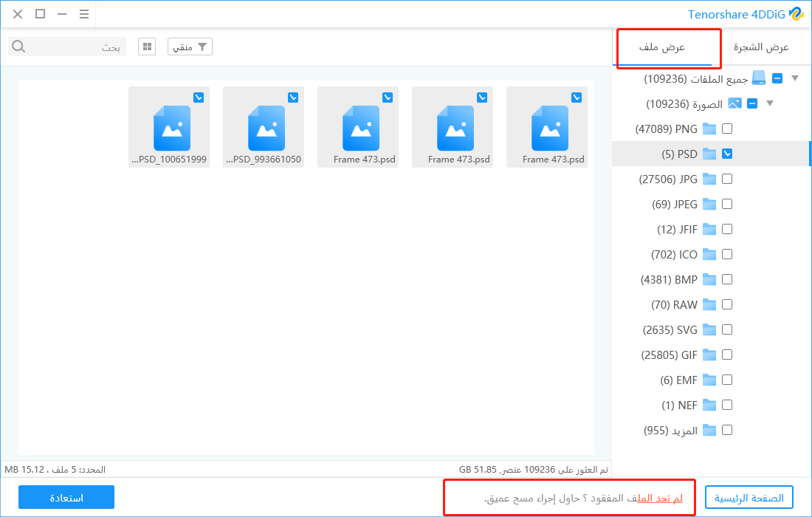Open the PSD_100651999 file thumbnail
This screenshot has height=517, width=812.
tap(169, 127)
